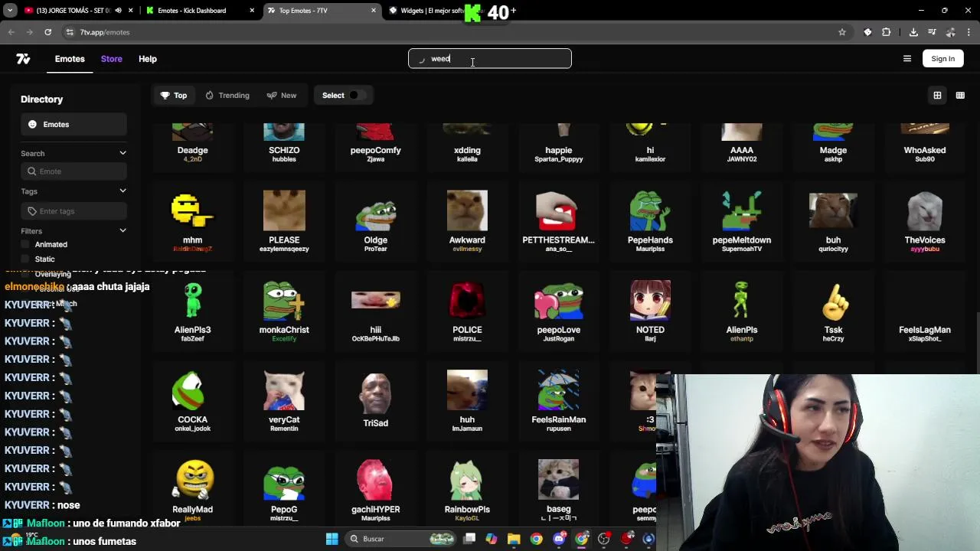The height and width of the screenshot is (551, 980).
Task: Open the PETTHESTREAMER emote
Action: click(x=558, y=222)
